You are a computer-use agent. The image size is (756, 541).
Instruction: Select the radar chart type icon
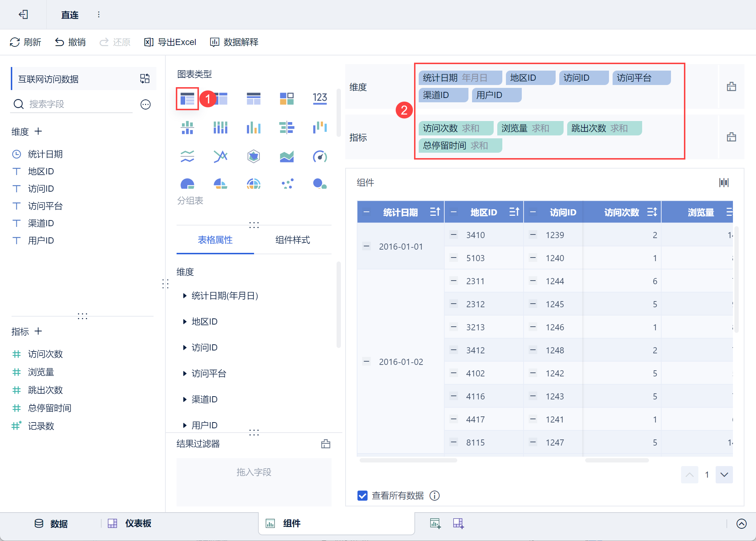click(x=254, y=156)
